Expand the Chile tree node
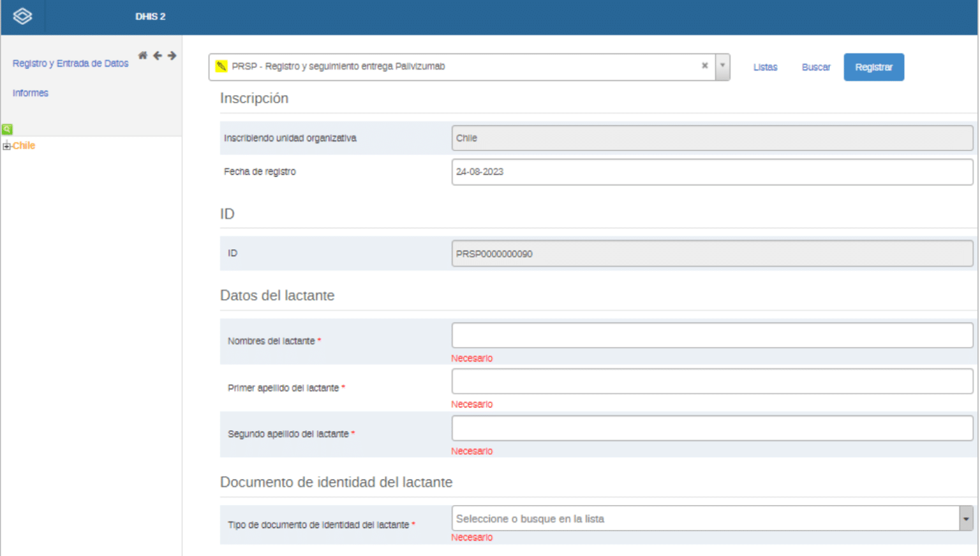This screenshot has height=556, width=980. [6, 146]
